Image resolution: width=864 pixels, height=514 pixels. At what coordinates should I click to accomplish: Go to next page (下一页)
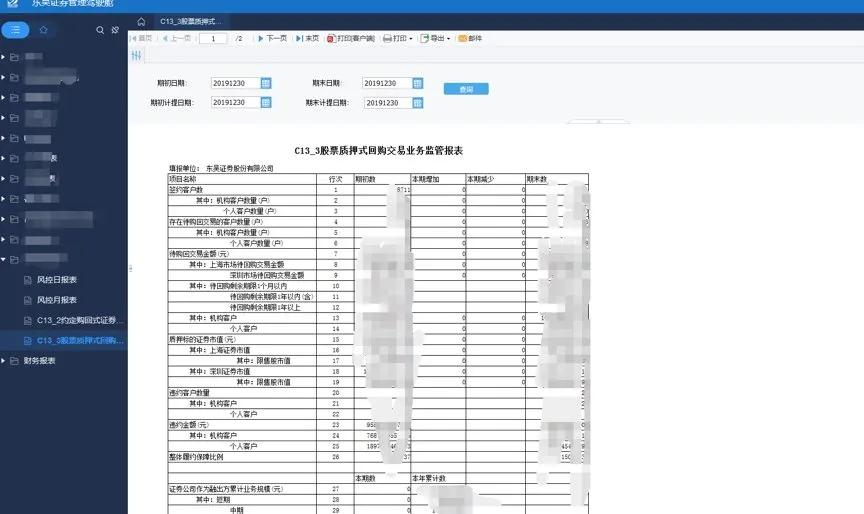[x=272, y=39]
